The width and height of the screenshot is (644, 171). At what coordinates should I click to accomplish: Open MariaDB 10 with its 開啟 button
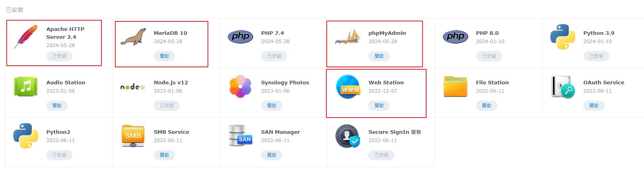coord(164,56)
